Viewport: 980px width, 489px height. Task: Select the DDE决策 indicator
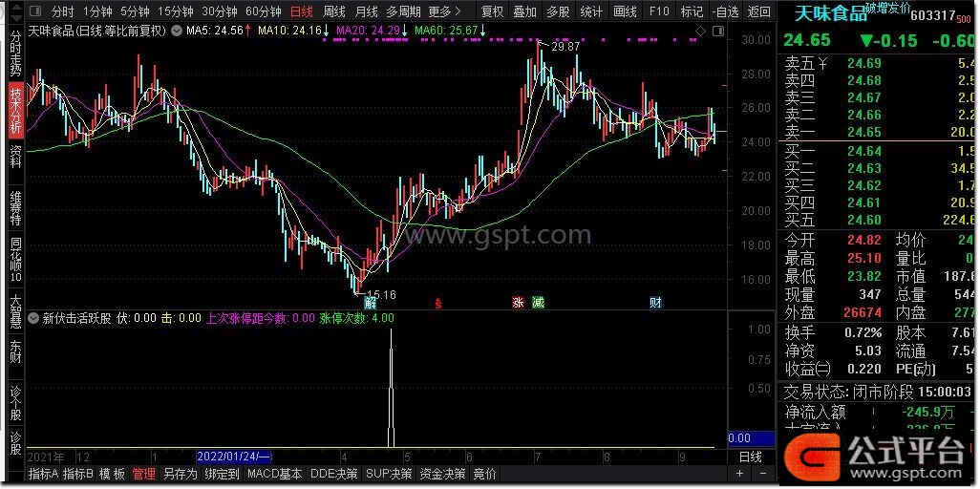point(334,474)
